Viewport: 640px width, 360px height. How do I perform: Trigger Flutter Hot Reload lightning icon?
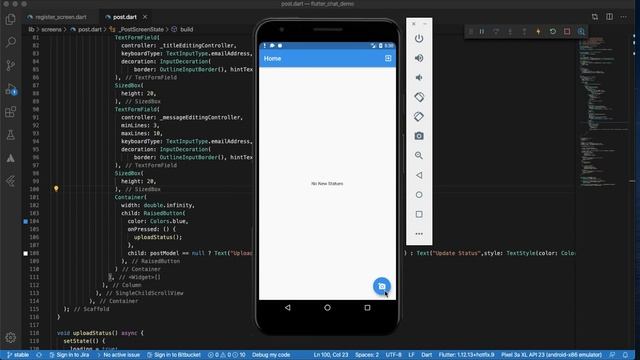point(538,31)
